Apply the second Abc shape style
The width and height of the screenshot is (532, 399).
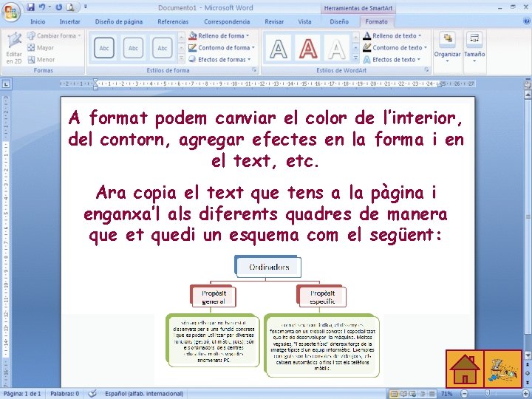[133, 48]
